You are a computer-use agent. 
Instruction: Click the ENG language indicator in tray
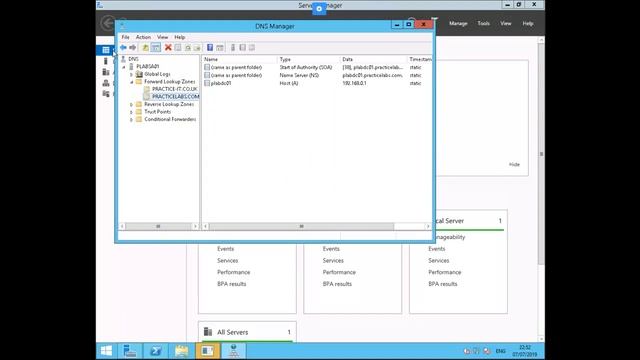coord(500,351)
